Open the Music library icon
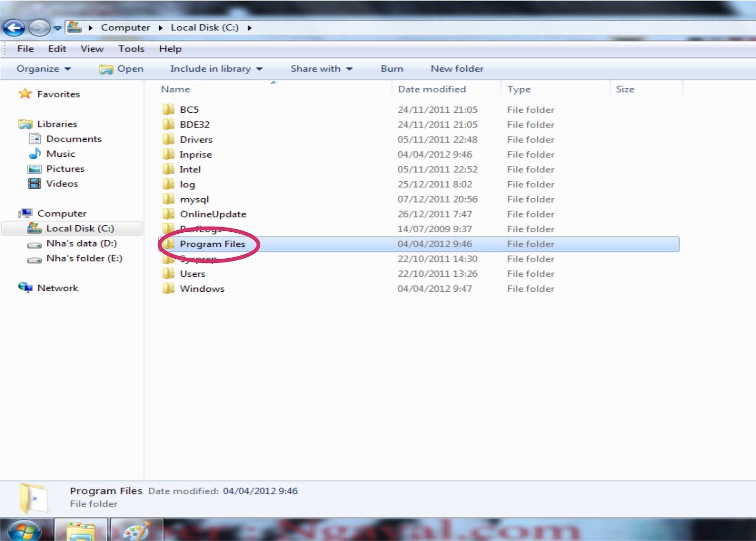Screen dimensions: 756x541 pos(35,154)
